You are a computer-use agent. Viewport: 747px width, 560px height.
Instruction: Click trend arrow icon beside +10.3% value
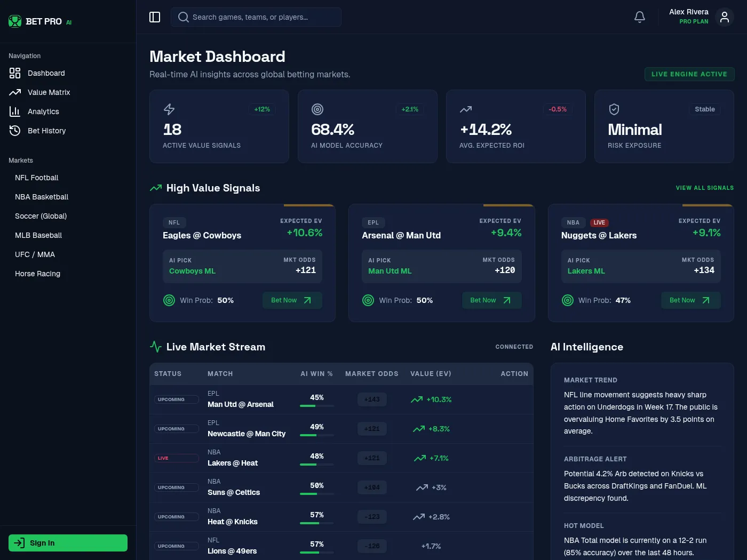pos(417,399)
